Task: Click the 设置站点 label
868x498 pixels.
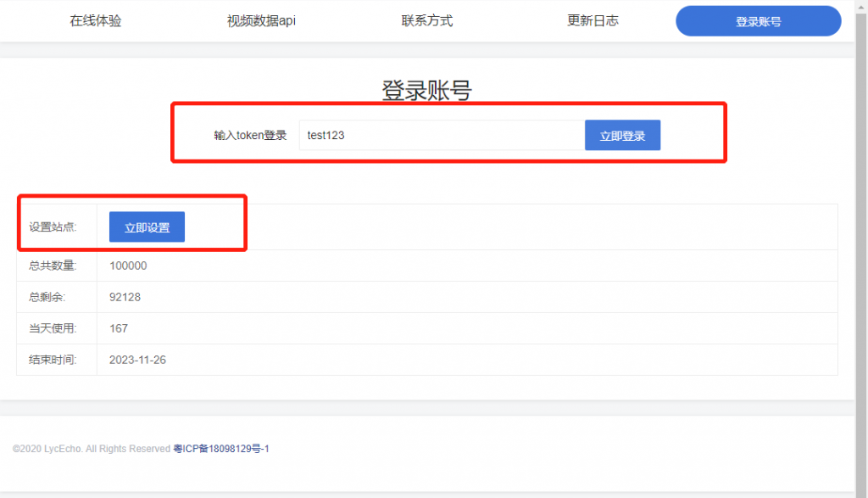Action: 53,227
